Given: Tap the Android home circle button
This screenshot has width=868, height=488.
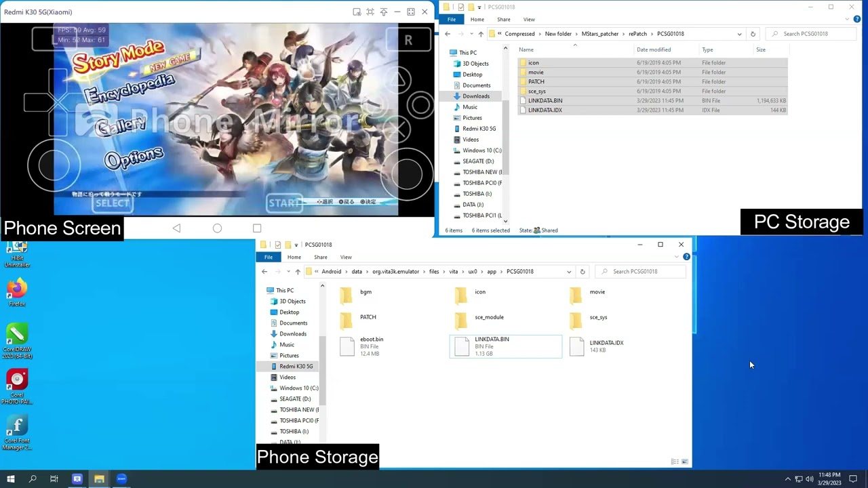Looking at the screenshot, I should point(217,228).
